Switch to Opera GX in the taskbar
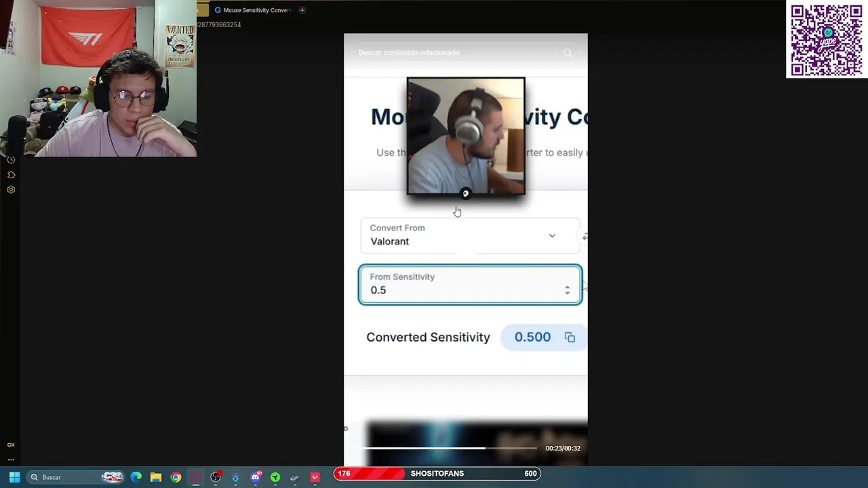Image resolution: width=868 pixels, height=488 pixels. [196, 477]
